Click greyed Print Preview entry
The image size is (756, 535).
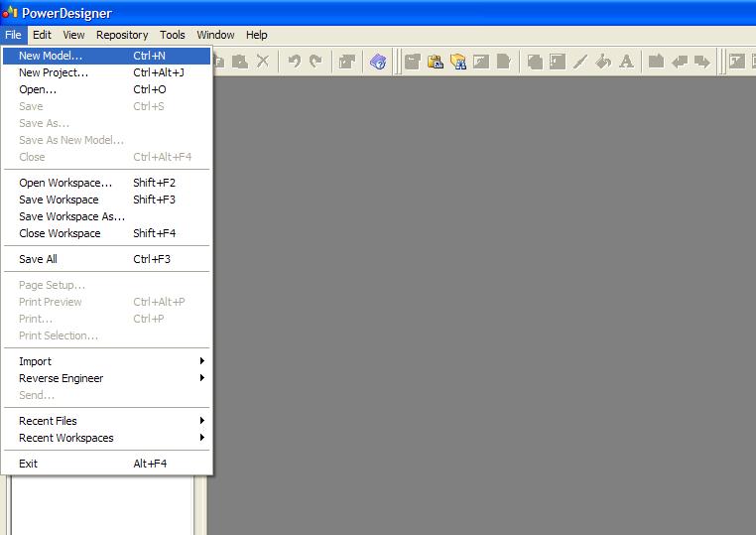(106, 302)
